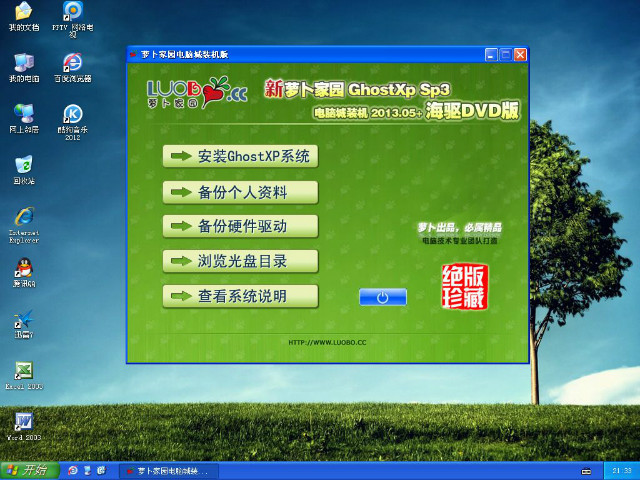The image size is (640, 480).
Task: Open the 我的文档 desktop icon
Action: 24,16
